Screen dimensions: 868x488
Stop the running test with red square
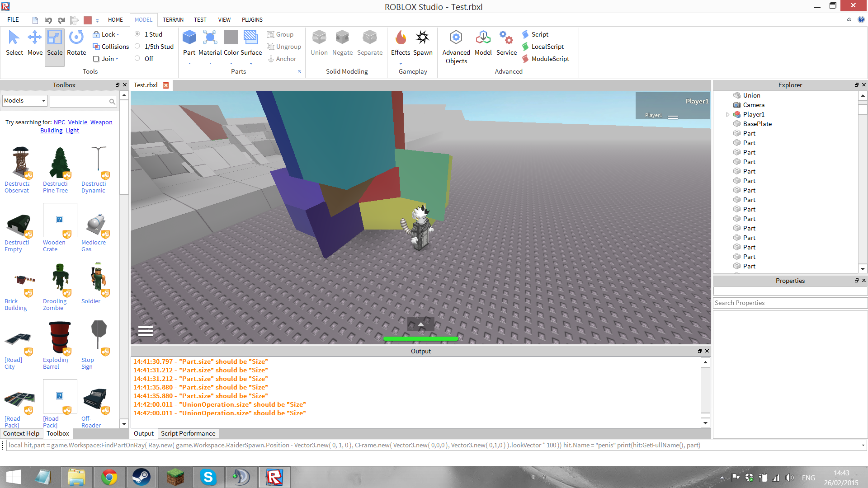(x=88, y=20)
